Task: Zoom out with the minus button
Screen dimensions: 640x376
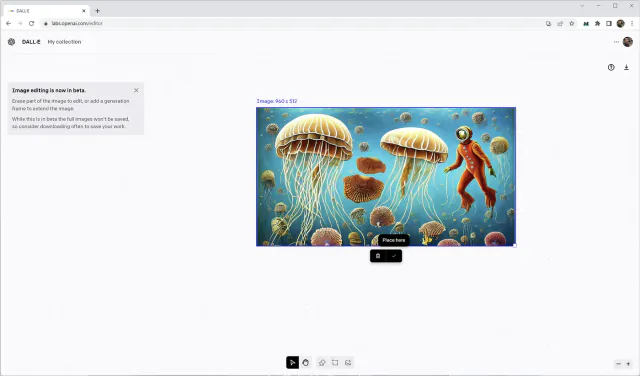Action: tap(618, 363)
